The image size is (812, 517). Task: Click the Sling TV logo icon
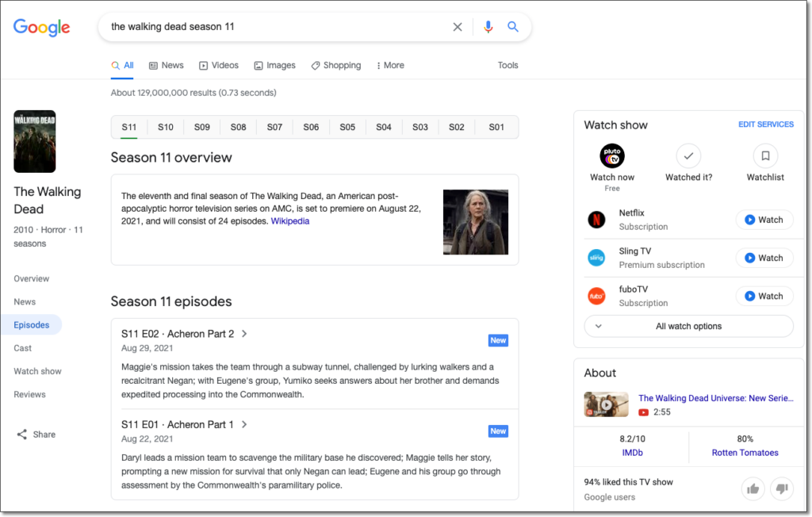point(596,258)
